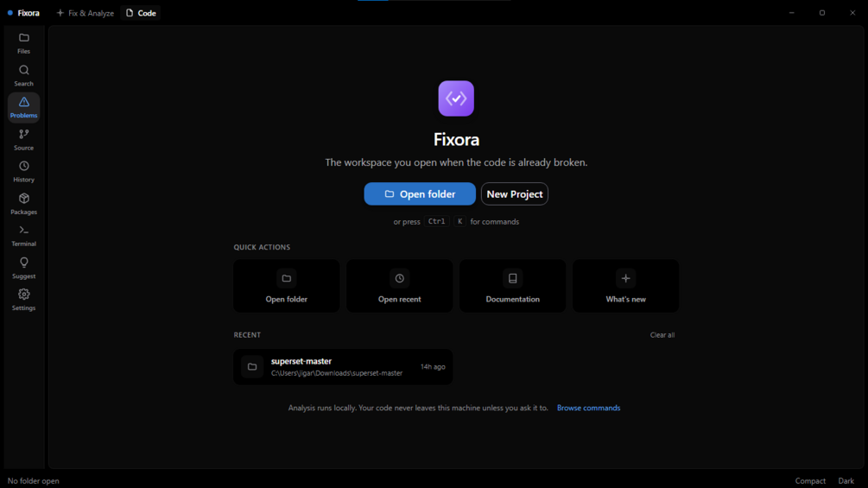Switch to the Code tab

[x=141, y=13]
